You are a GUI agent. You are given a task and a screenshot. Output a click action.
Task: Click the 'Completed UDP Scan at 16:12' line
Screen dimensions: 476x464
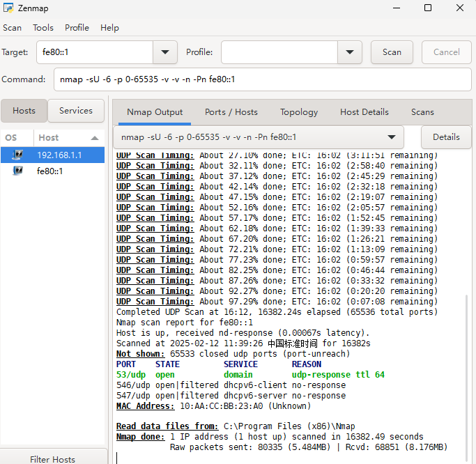pyautogui.click(x=277, y=312)
